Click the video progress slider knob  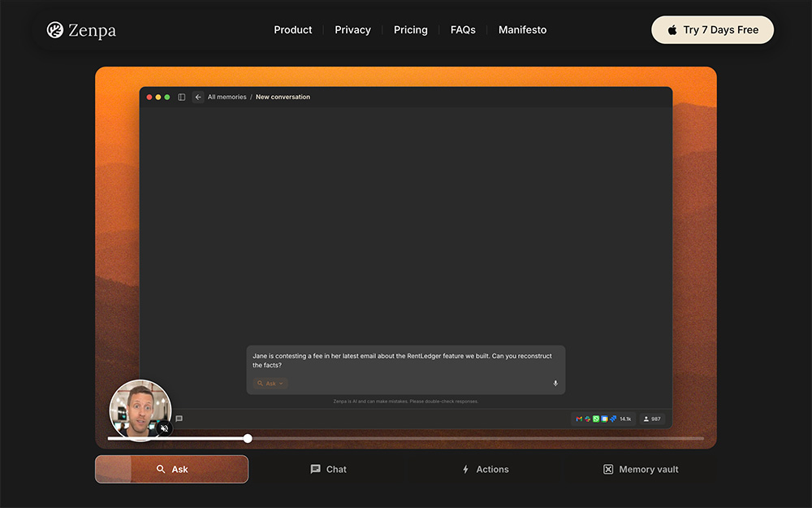248,439
